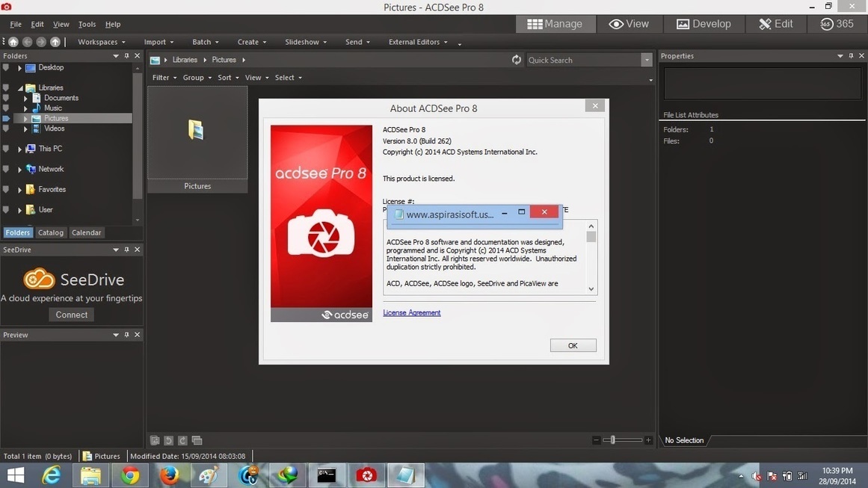Open the File menu
868x488 pixels.
click(x=16, y=25)
